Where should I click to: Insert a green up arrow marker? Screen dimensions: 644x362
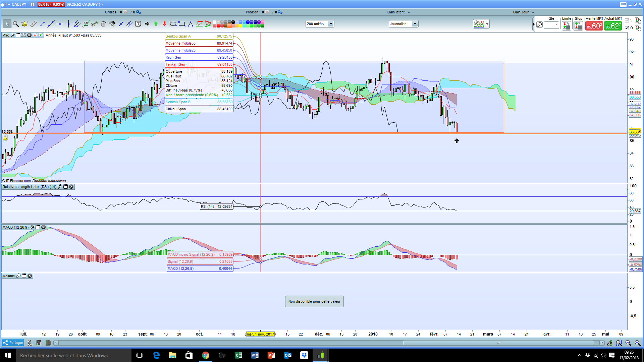click(156, 24)
